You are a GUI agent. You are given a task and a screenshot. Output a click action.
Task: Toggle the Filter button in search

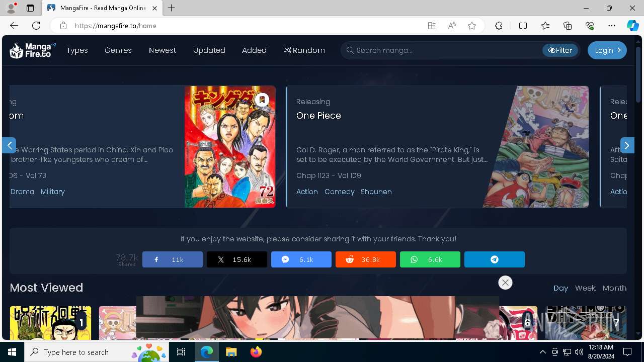point(560,50)
